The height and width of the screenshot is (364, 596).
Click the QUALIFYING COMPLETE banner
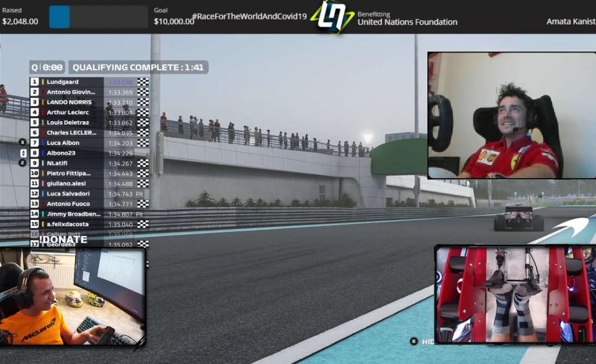(138, 67)
